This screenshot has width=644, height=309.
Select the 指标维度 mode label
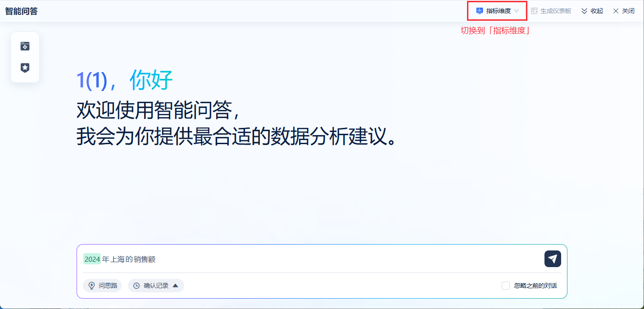point(499,11)
